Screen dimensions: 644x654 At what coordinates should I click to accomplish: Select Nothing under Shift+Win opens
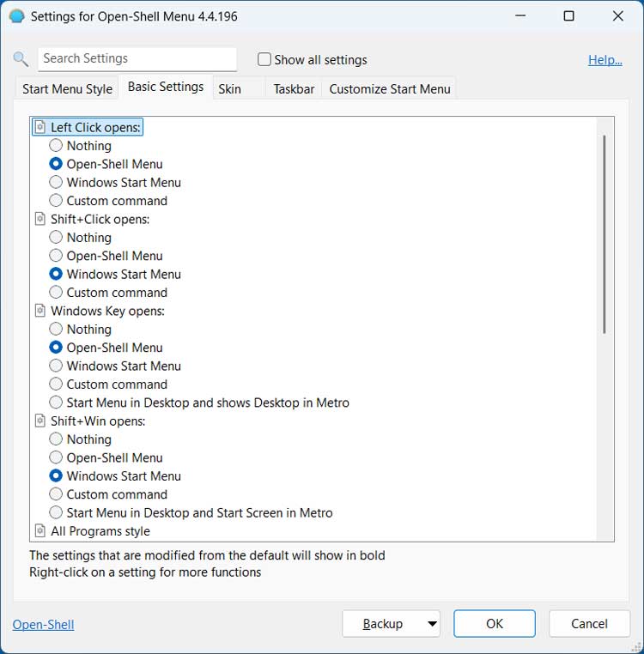tap(56, 439)
